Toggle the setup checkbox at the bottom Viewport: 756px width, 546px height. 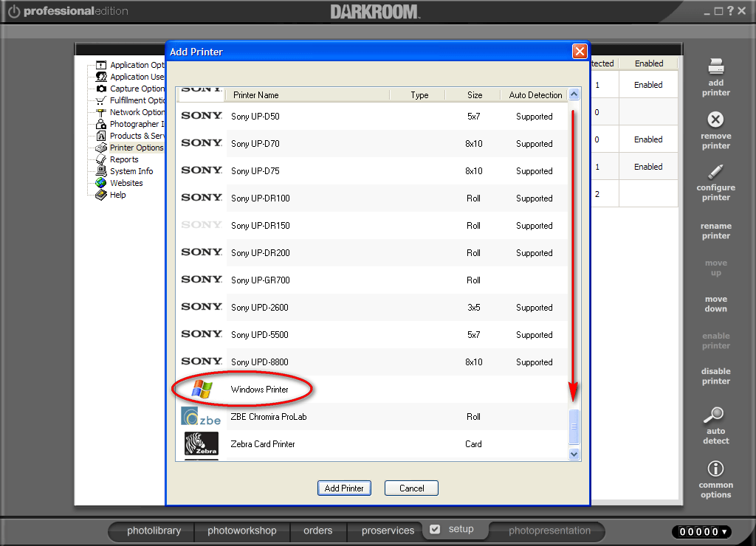(435, 528)
